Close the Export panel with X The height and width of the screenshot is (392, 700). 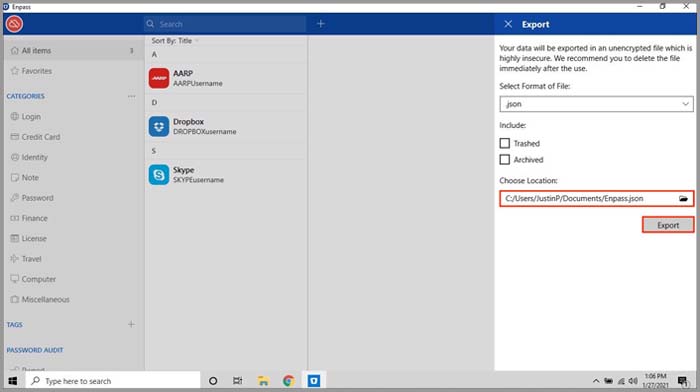pyautogui.click(x=508, y=24)
